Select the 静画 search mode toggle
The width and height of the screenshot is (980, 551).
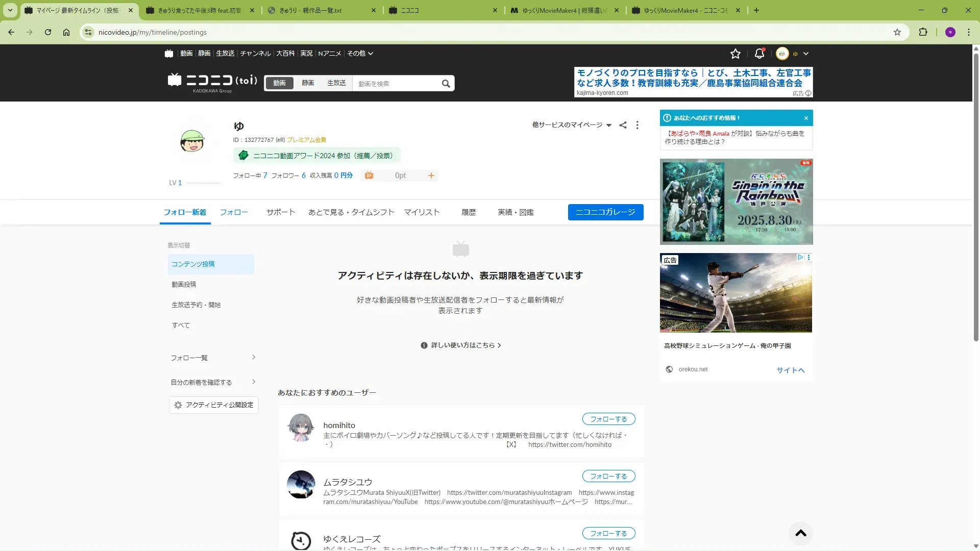click(308, 83)
